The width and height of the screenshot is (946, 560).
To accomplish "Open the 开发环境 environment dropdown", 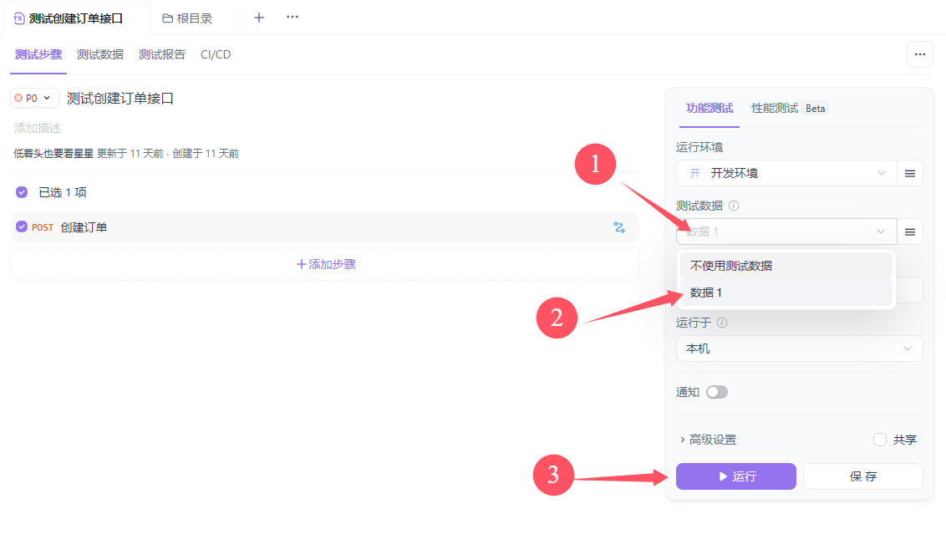I will [786, 173].
